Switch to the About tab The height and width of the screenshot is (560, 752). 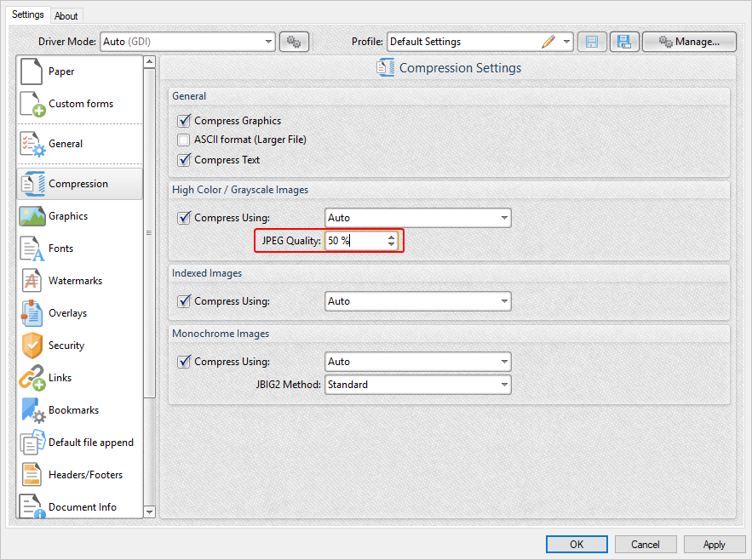click(66, 16)
